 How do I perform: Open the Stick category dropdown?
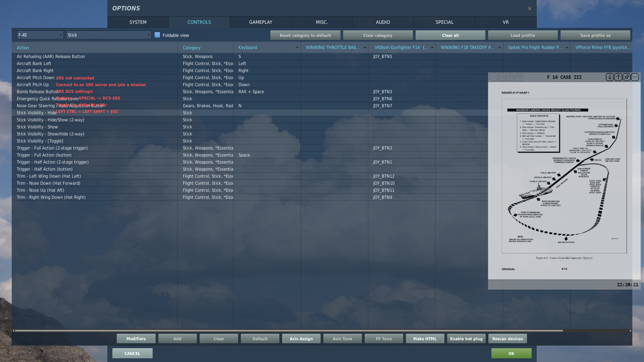point(109,35)
